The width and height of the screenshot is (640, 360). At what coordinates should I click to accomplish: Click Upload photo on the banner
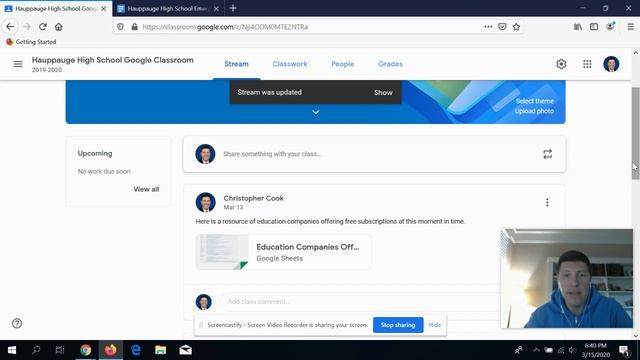534,111
